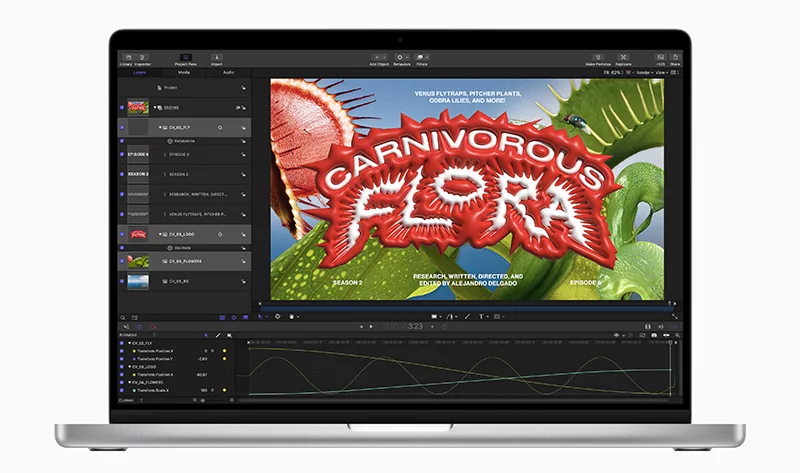This screenshot has width=800, height=473.
Task: Select the rectangle shape tool in canvas toolbar
Action: click(434, 317)
